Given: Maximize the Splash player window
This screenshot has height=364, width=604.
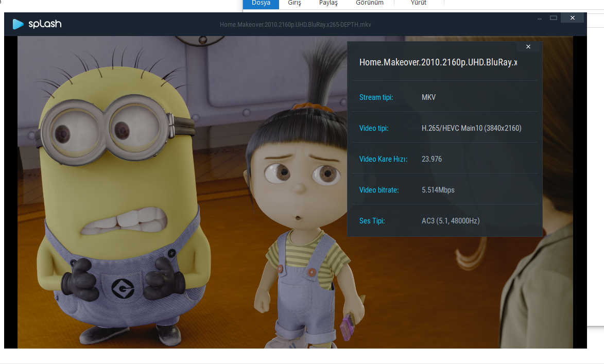Looking at the screenshot, I should click(x=554, y=18).
